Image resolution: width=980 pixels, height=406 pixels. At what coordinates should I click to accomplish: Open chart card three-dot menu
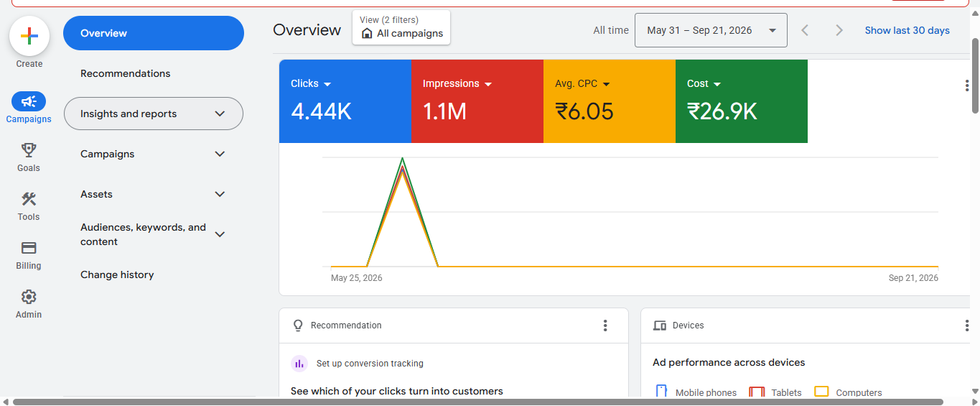(x=966, y=86)
